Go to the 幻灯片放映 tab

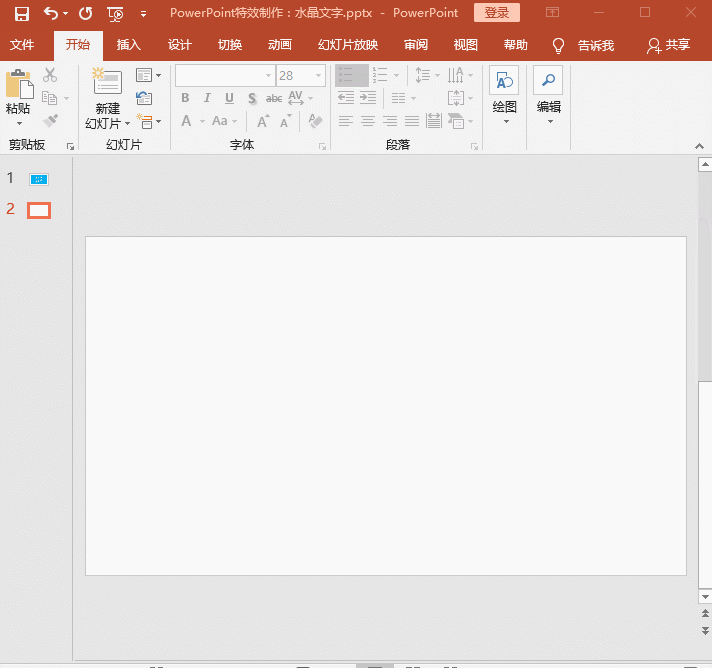coord(348,45)
